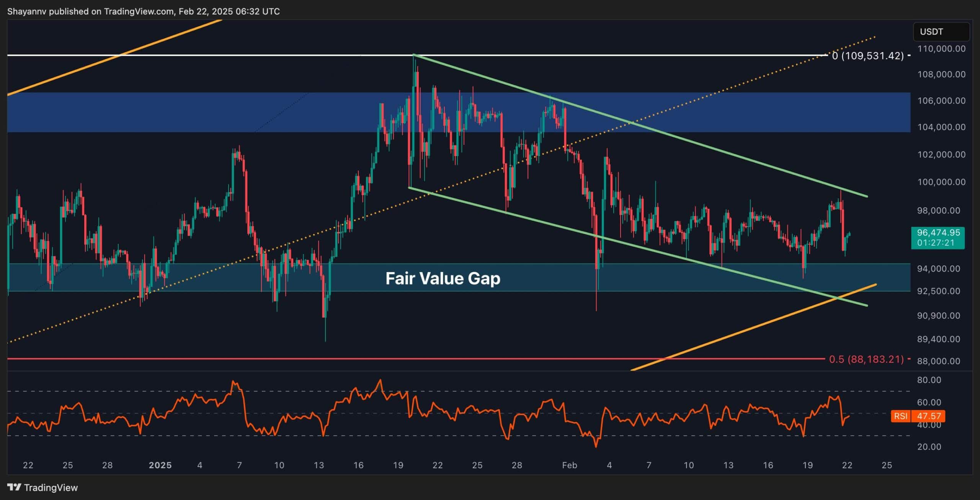980x500 pixels.
Task: Click the 2025 year marker on time axis
Action: [x=160, y=465]
